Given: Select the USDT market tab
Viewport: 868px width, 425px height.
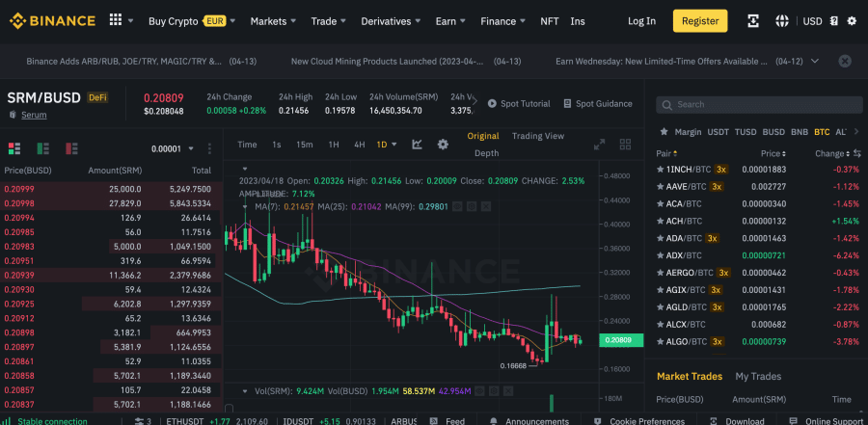Looking at the screenshot, I should (718, 132).
